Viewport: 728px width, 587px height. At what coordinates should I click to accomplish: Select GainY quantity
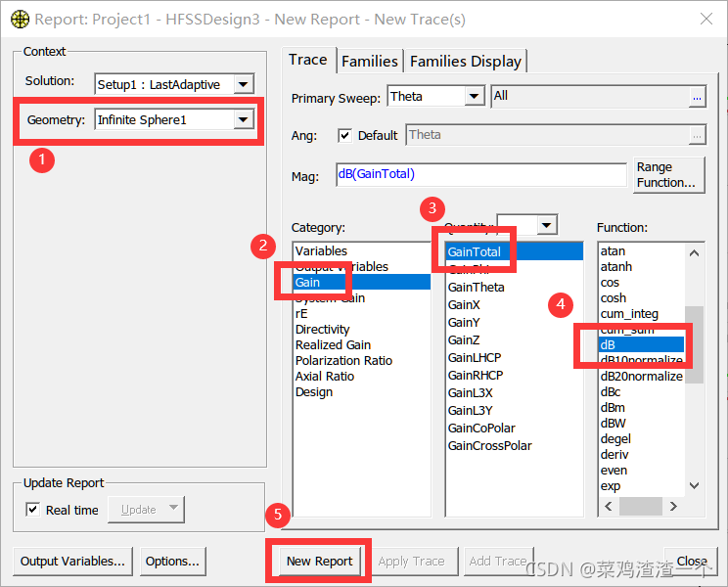click(464, 323)
